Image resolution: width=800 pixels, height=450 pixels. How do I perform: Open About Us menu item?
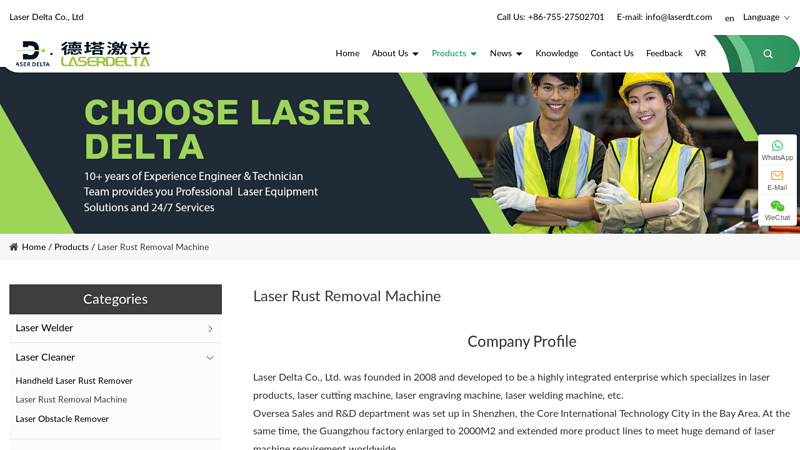390,54
